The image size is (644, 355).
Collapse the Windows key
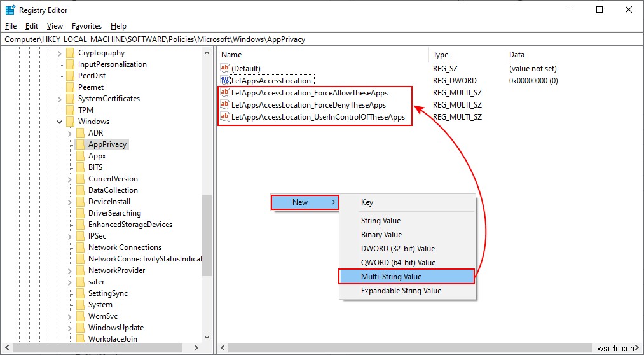(60, 122)
